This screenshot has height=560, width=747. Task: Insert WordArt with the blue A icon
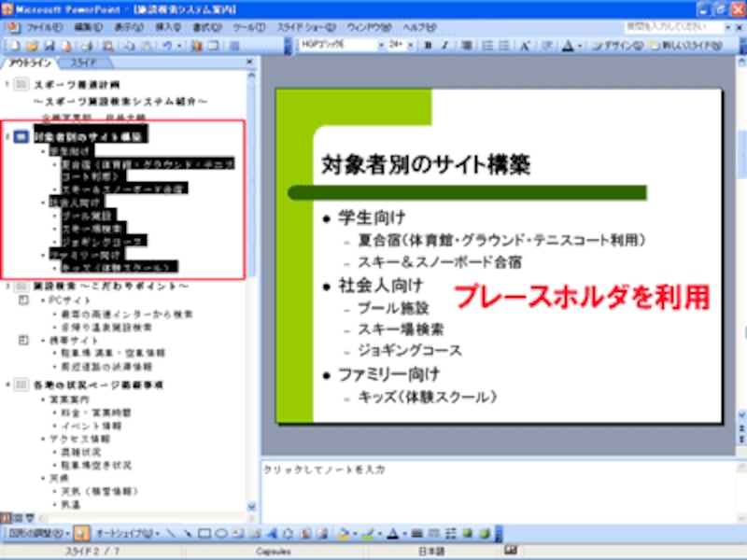coord(272,533)
